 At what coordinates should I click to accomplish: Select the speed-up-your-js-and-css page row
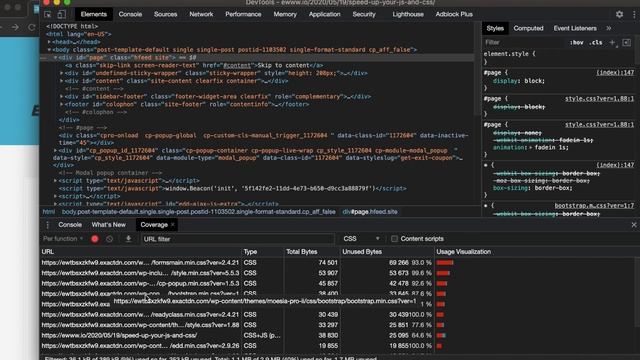click(338, 336)
